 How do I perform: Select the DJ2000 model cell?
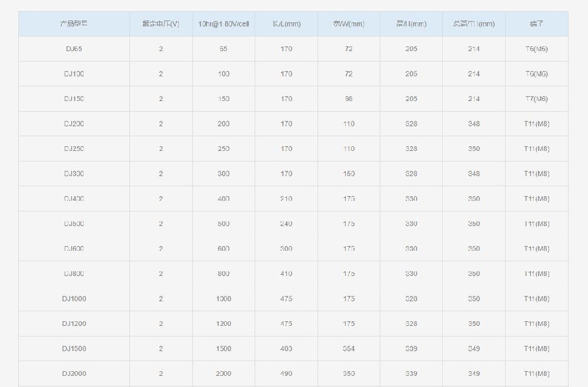point(74,373)
